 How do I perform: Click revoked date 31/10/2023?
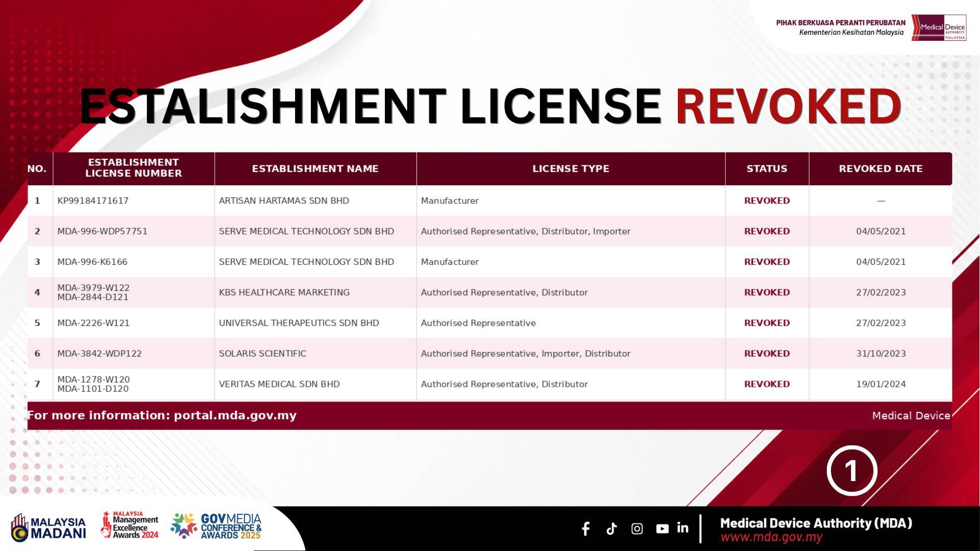(x=881, y=354)
